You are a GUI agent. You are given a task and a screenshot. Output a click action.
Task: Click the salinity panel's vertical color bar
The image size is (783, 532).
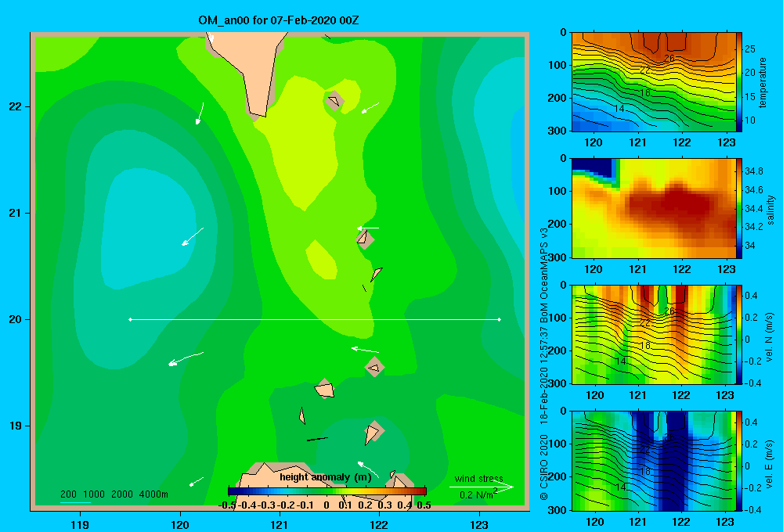point(739,209)
